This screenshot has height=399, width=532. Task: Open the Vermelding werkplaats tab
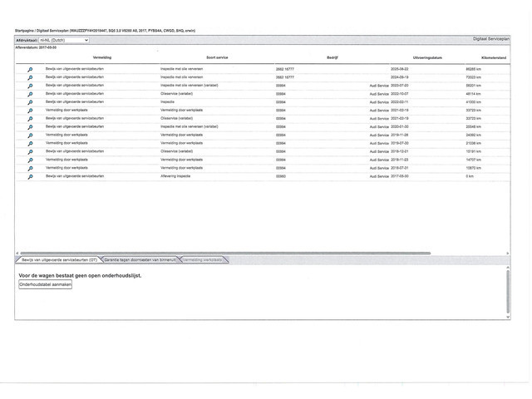204,260
